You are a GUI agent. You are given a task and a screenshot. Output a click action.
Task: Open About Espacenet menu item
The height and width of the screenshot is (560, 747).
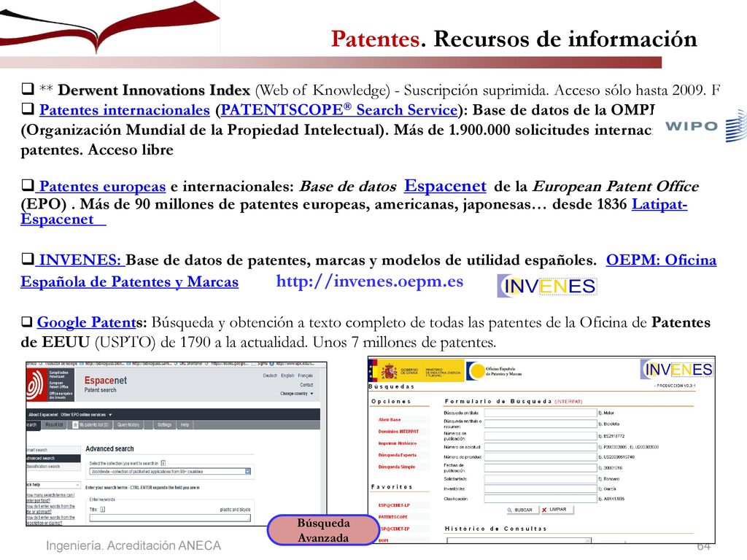pos(43,415)
